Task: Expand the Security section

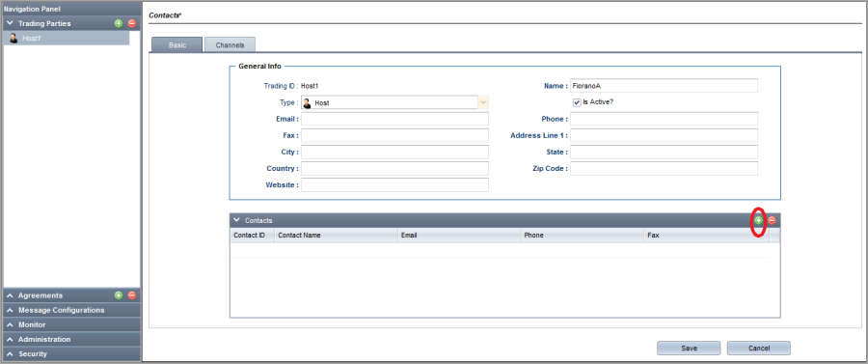Action: click(x=10, y=353)
